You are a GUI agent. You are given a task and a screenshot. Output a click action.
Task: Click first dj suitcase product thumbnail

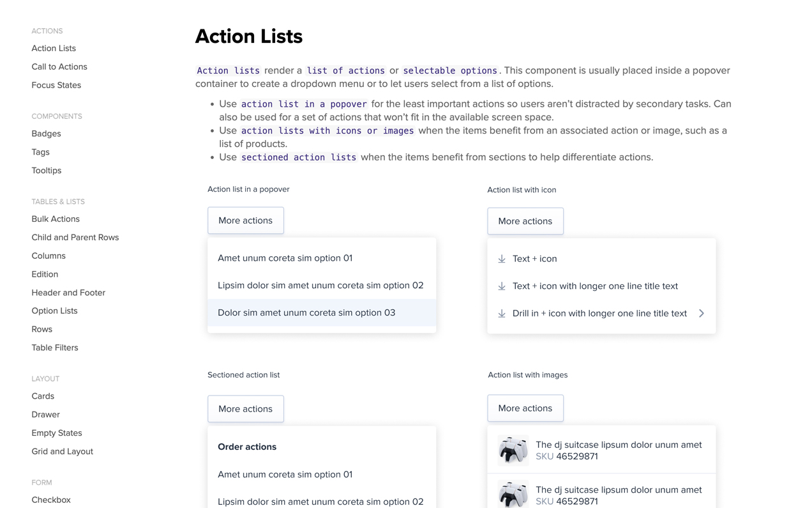coord(513,450)
